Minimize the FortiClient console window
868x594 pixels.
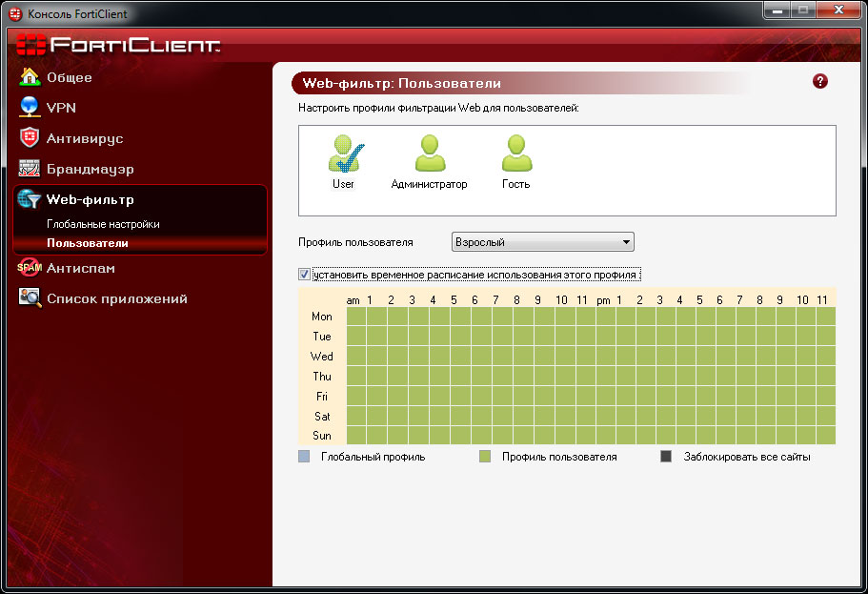[777, 10]
